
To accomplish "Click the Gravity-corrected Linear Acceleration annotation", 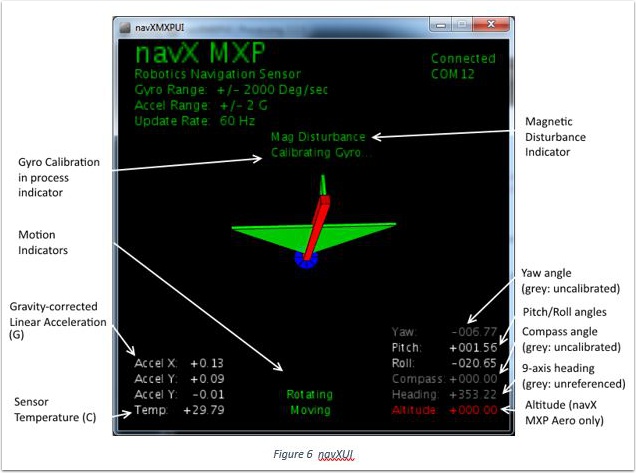I will pyautogui.click(x=58, y=320).
